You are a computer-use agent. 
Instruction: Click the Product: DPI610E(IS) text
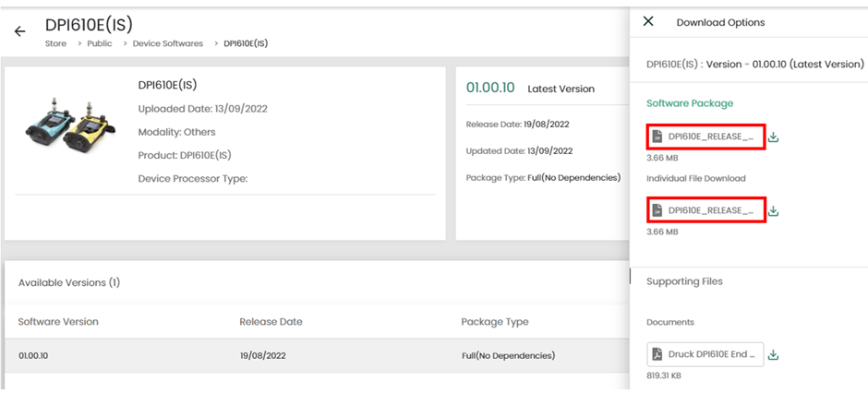pos(185,155)
